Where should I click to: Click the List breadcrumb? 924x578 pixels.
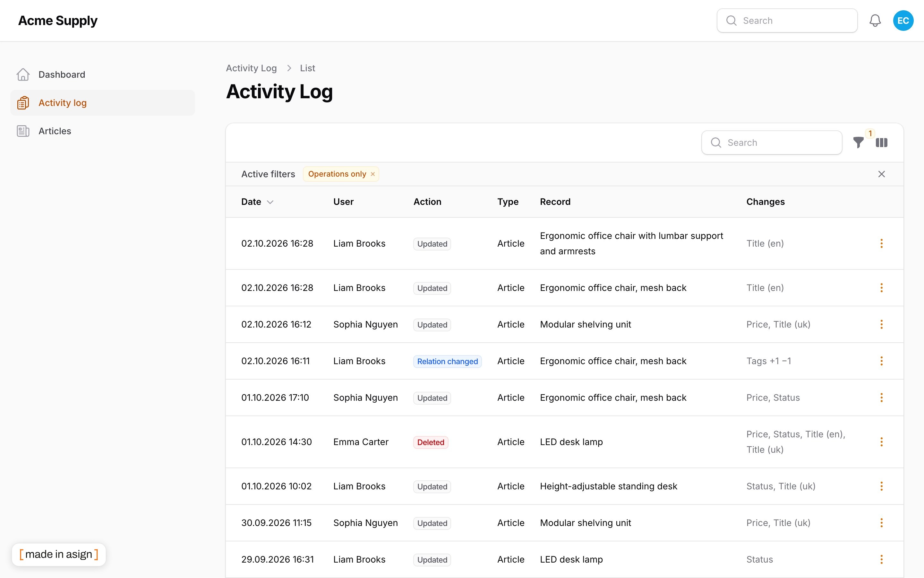tap(307, 68)
